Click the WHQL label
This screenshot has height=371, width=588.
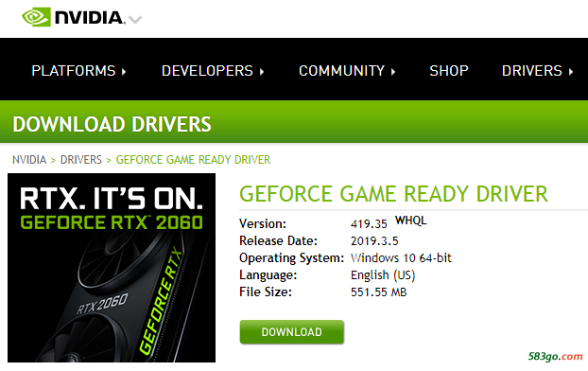[411, 221]
